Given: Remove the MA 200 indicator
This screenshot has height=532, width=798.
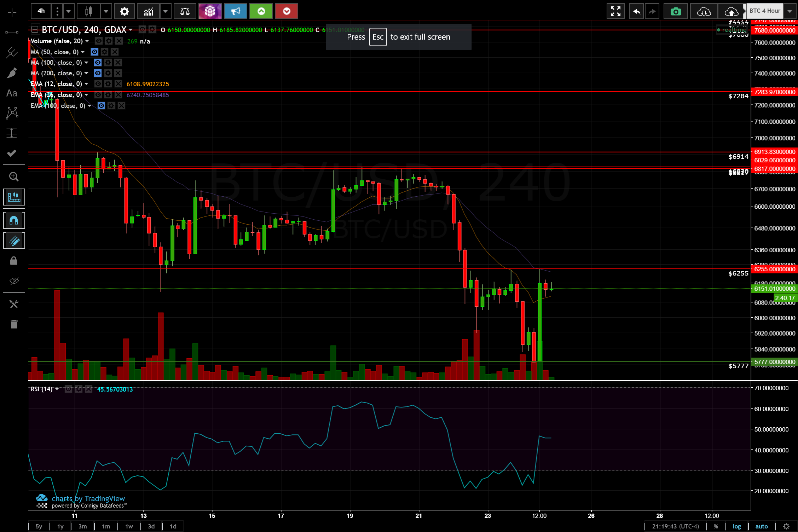Looking at the screenshot, I should pyautogui.click(x=118, y=73).
